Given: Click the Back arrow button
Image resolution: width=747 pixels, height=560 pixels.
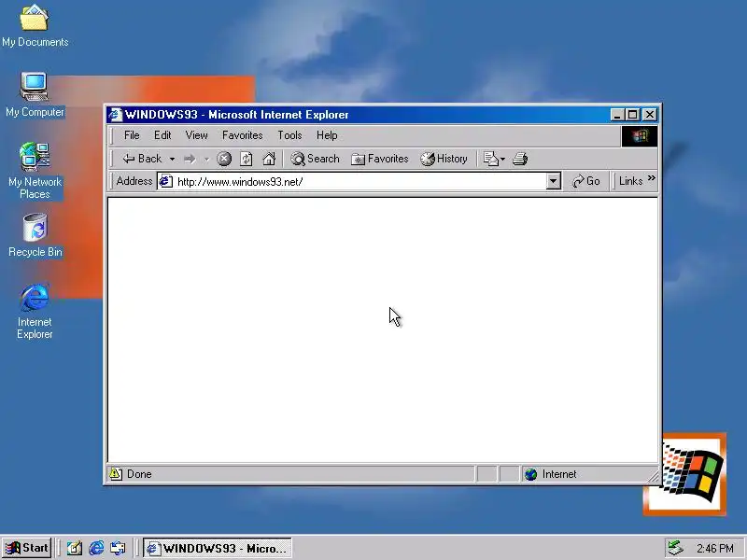Looking at the screenshot, I should pyautogui.click(x=142, y=159).
